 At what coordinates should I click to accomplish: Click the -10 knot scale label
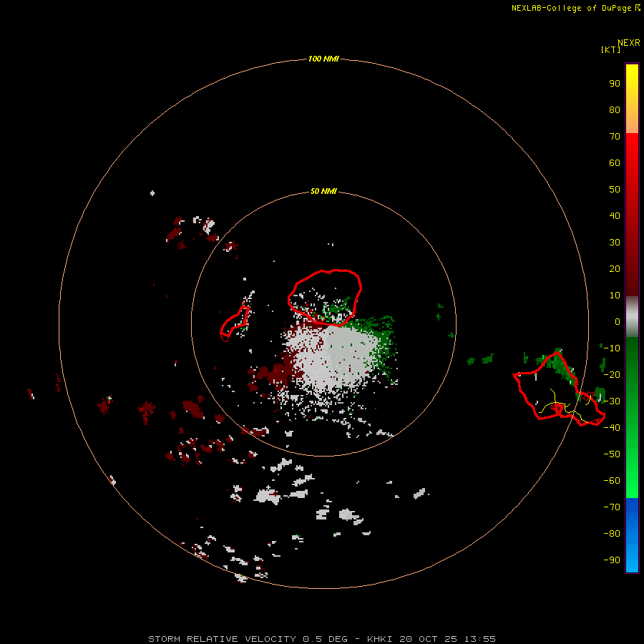612,348
